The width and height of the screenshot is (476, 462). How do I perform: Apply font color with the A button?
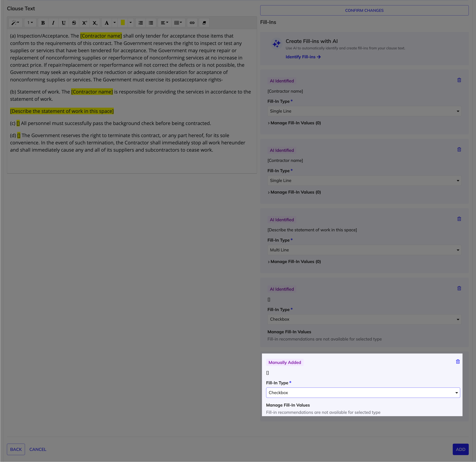pos(107,23)
